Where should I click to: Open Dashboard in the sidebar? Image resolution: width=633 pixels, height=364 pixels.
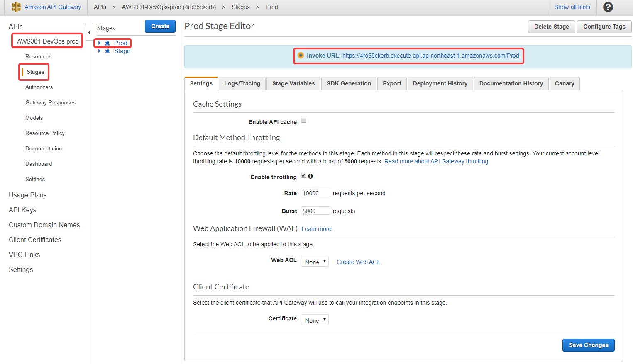tap(39, 164)
